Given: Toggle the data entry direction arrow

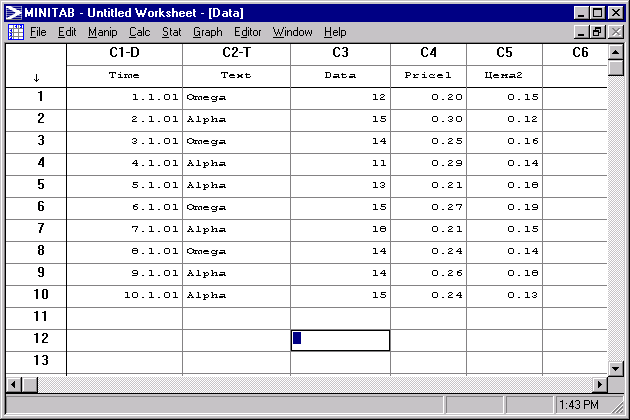Looking at the screenshot, I should [36, 76].
